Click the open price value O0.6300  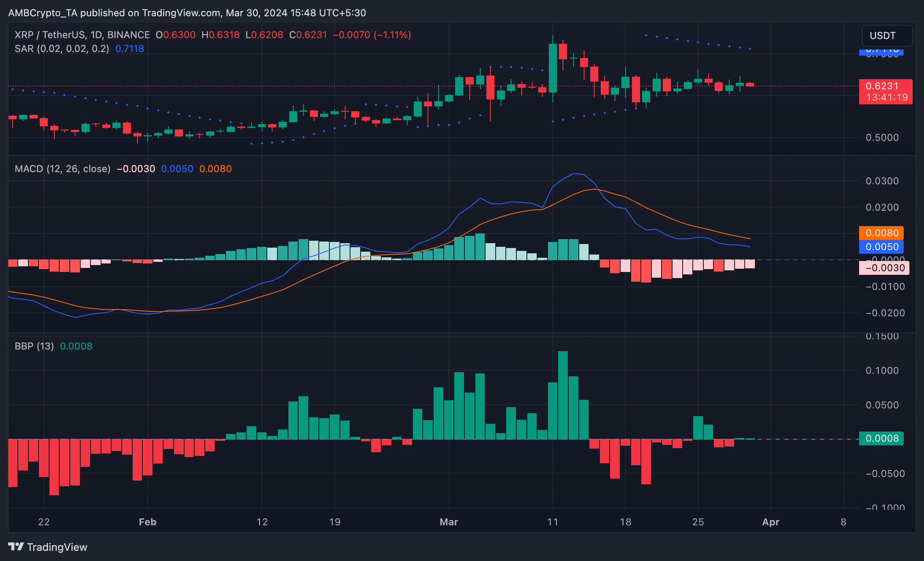click(x=176, y=35)
